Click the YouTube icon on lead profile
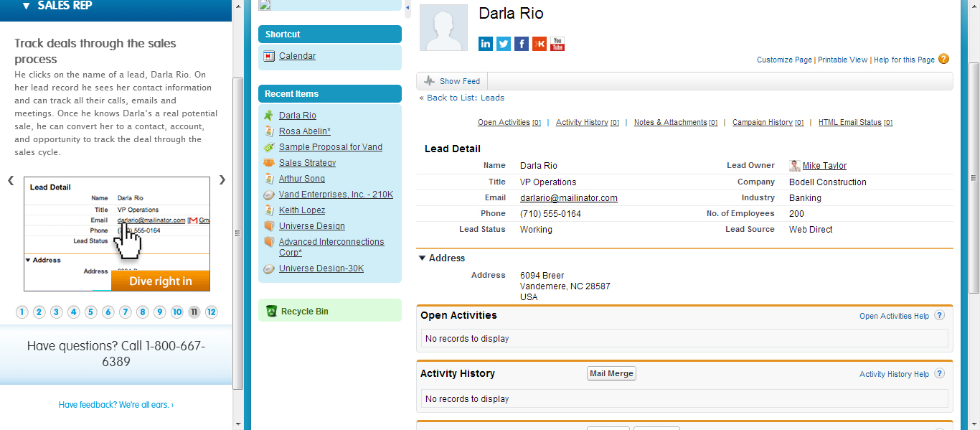980x430 pixels. (x=557, y=44)
